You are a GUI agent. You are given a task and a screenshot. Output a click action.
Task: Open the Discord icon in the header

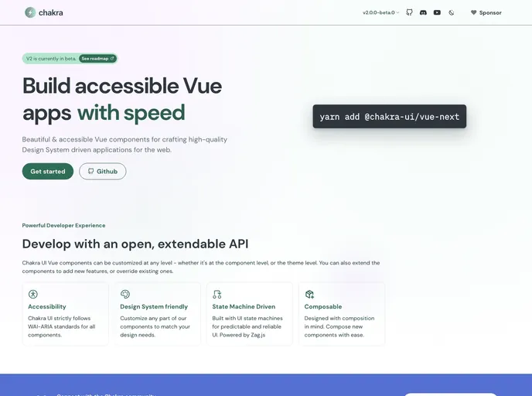tap(423, 12)
